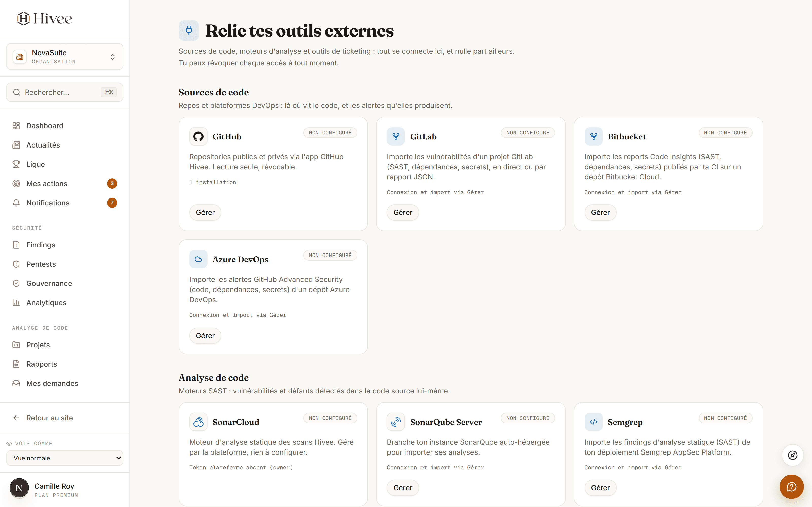
Task: Click the NovaSuite chevron arrows
Action: point(113,57)
